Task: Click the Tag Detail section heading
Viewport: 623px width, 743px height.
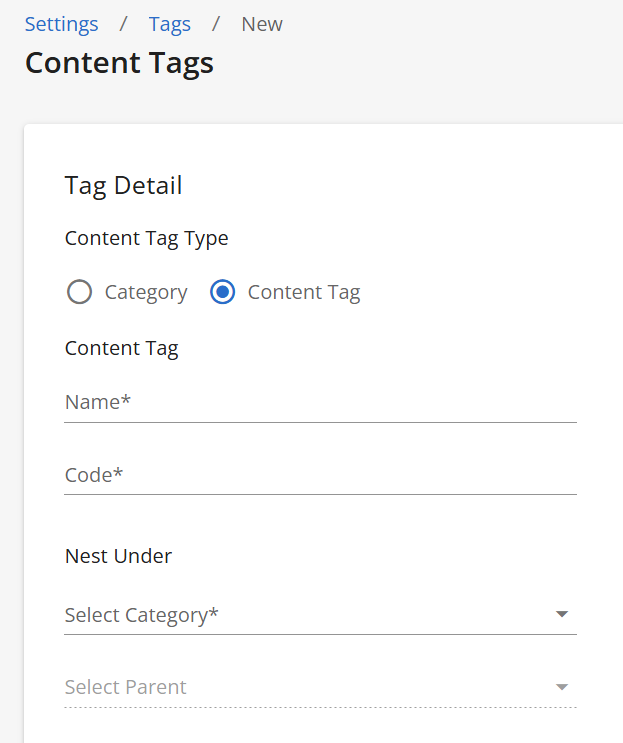Action: tap(124, 186)
